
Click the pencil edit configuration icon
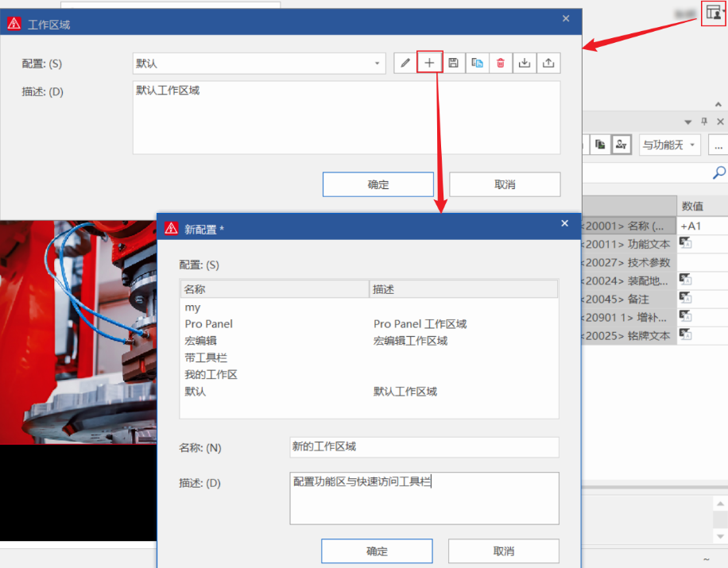pos(405,64)
